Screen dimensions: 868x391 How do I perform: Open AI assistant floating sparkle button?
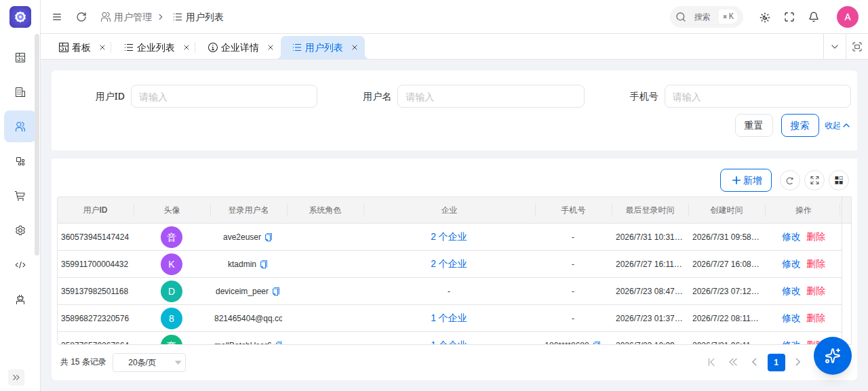tap(833, 356)
